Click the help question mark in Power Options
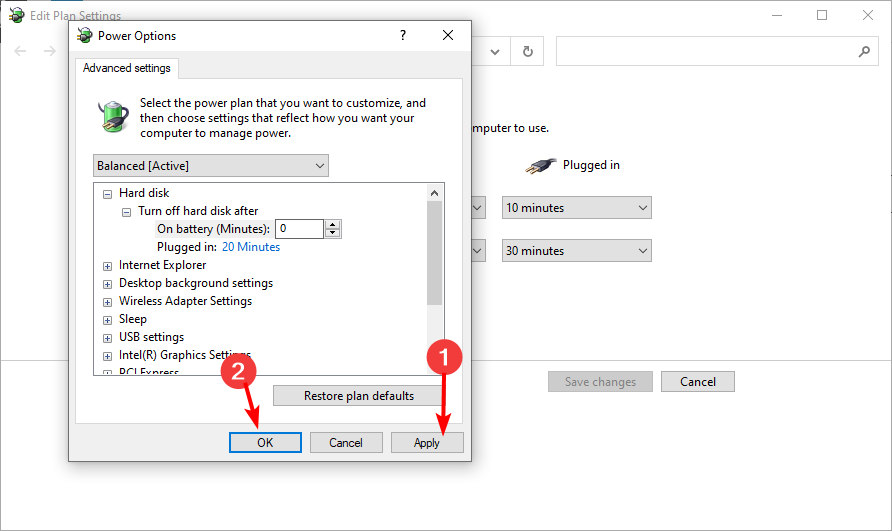The image size is (892, 531). tap(403, 35)
